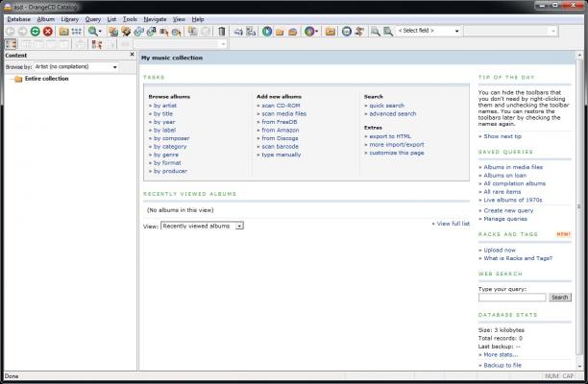
Task: Click the vertical scrollbar down arrow
Action: (x=579, y=367)
